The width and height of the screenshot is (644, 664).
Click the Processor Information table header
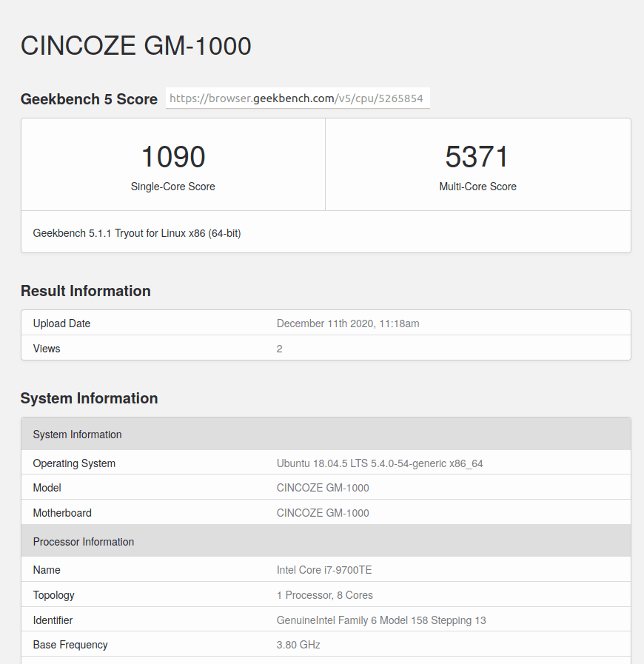[326, 541]
